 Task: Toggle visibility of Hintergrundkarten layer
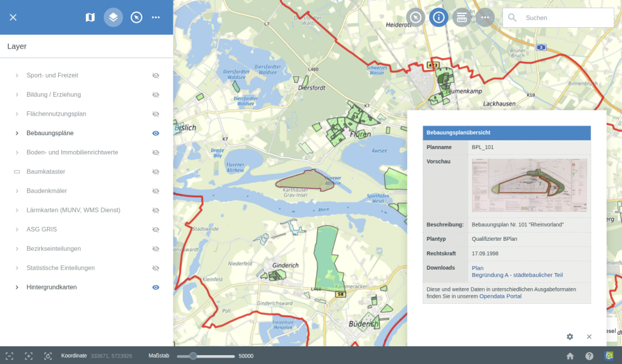156,288
